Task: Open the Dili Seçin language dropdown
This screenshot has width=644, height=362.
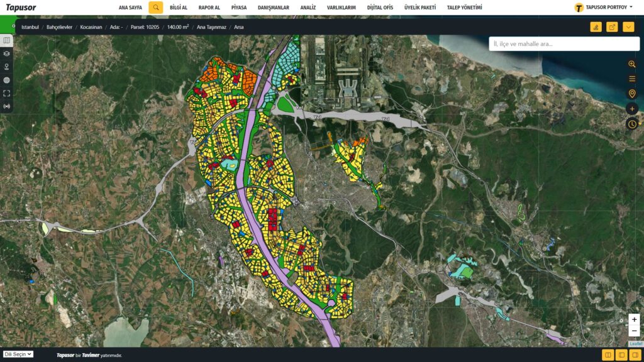Action: pos(18,354)
